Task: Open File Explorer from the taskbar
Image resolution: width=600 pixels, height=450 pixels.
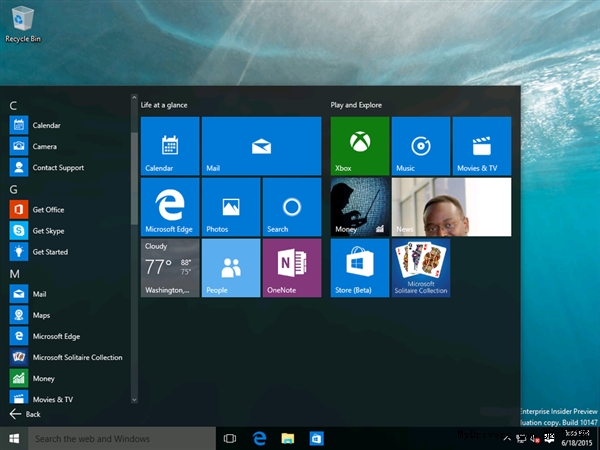Action: click(288, 439)
